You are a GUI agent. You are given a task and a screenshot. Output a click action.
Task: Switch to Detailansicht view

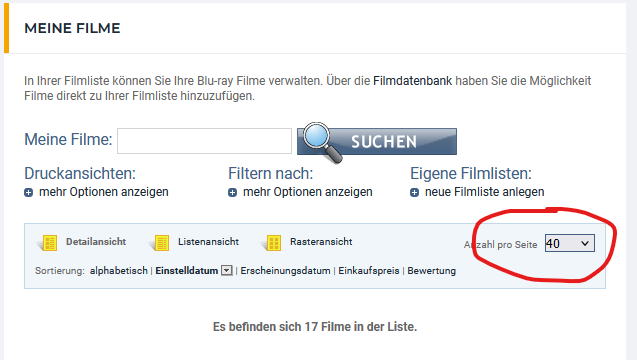pyautogui.click(x=96, y=242)
